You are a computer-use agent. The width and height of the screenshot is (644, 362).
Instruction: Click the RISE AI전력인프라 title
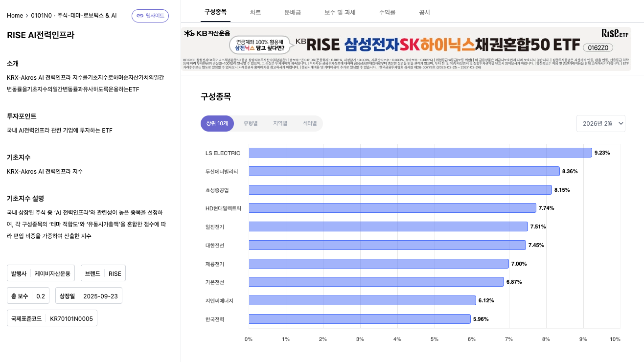pyautogui.click(x=41, y=35)
